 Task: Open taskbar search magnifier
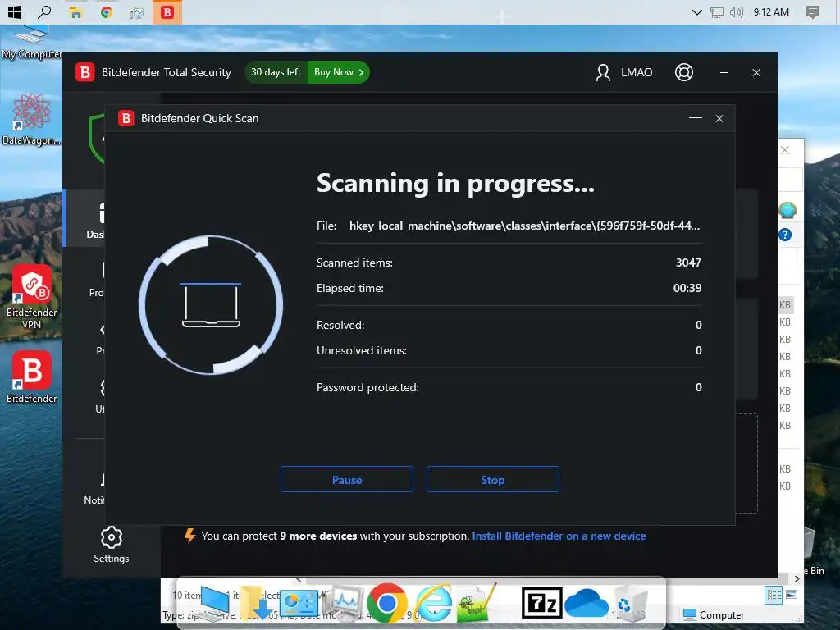pyautogui.click(x=44, y=11)
